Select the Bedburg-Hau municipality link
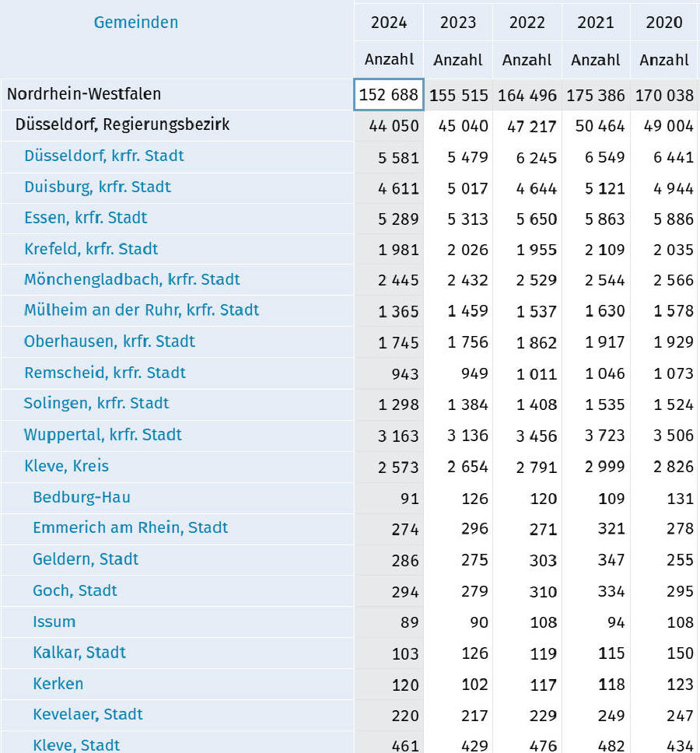The image size is (700, 753). click(x=82, y=497)
